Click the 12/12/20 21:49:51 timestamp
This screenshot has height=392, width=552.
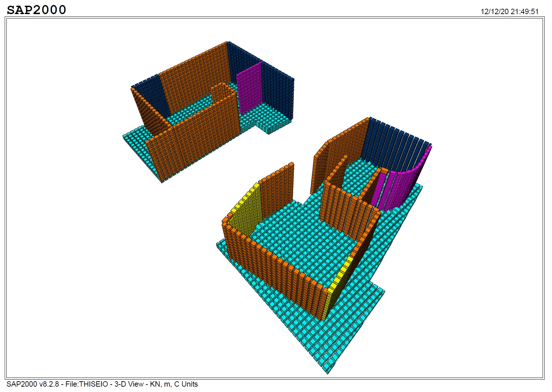coord(509,11)
